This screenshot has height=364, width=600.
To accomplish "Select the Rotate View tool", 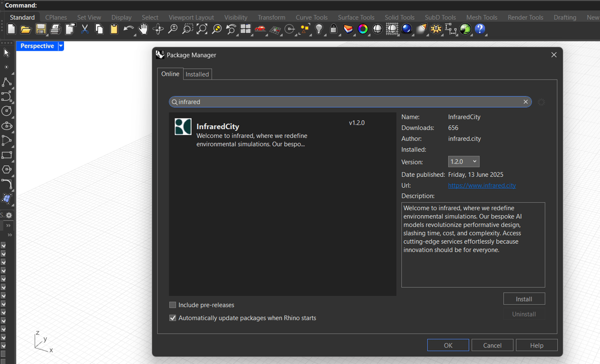I will 158,29.
